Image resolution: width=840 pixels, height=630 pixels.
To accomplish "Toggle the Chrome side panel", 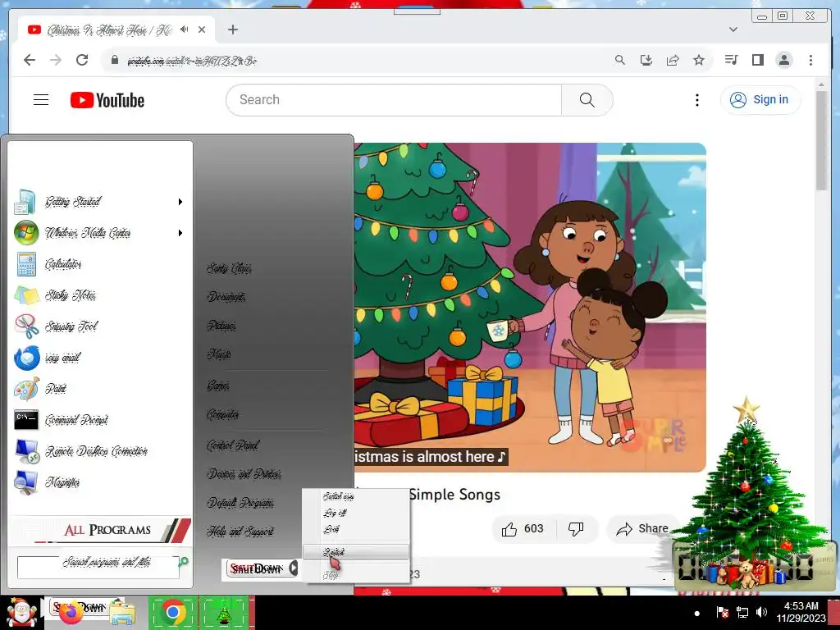I will click(757, 60).
